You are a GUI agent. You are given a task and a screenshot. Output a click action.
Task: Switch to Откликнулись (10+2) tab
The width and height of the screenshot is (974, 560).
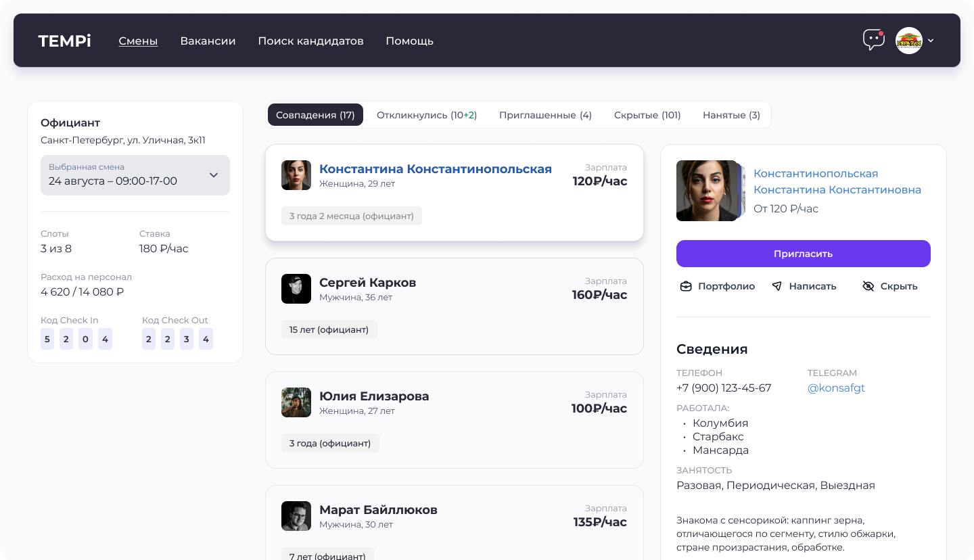point(427,115)
